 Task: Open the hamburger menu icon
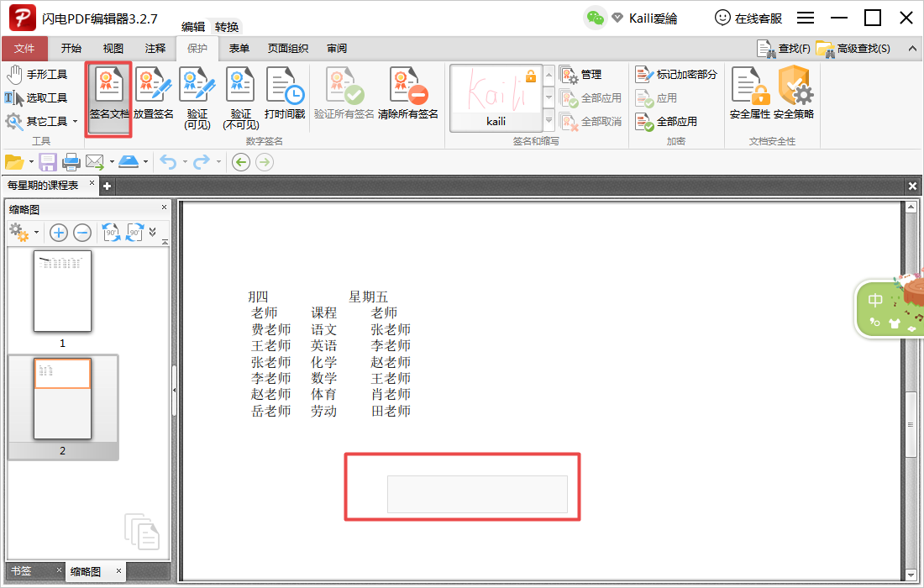click(x=806, y=18)
